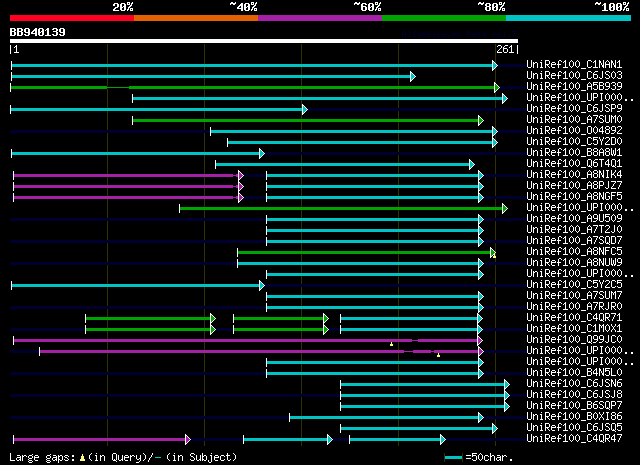
Task: Select the UniRef100_A8NGF5 label
Action: pyautogui.click(x=574, y=196)
